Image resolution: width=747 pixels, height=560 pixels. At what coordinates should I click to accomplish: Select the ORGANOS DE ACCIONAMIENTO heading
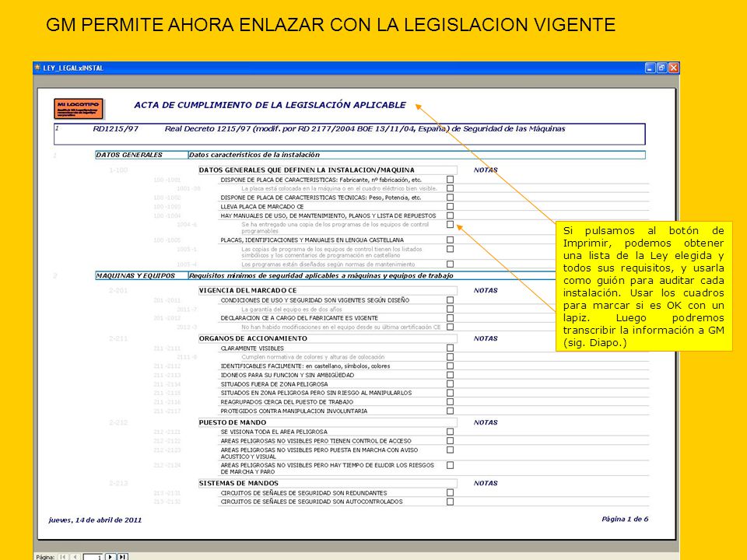coord(253,338)
